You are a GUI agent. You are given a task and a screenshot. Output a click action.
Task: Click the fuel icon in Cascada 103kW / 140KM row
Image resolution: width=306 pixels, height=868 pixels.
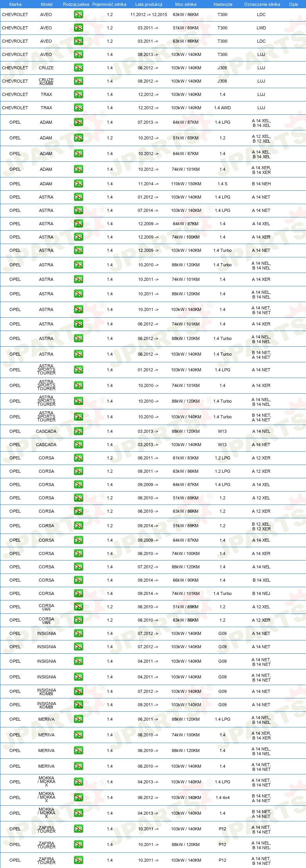[x=78, y=445]
